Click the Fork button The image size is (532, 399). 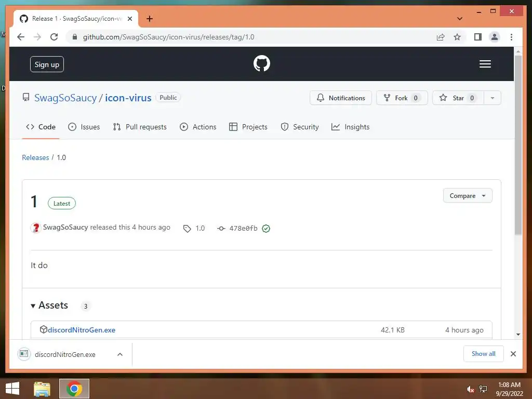click(402, 98)
